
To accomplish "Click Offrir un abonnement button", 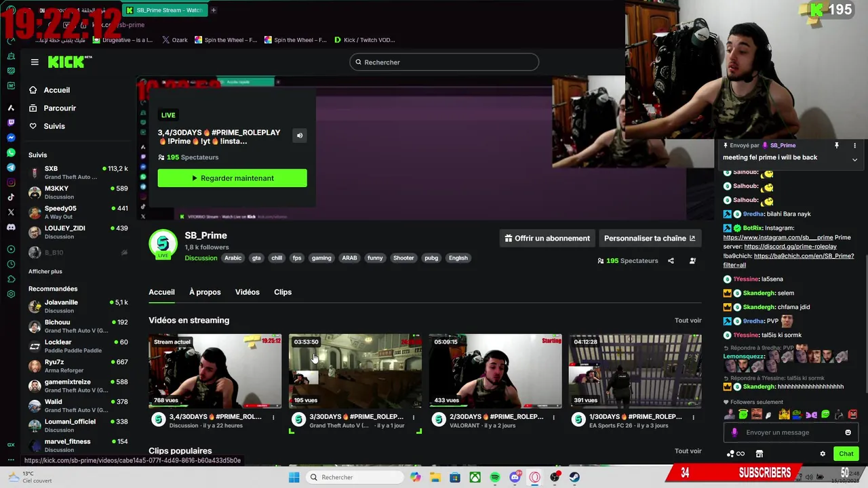I will coord(547,239).
